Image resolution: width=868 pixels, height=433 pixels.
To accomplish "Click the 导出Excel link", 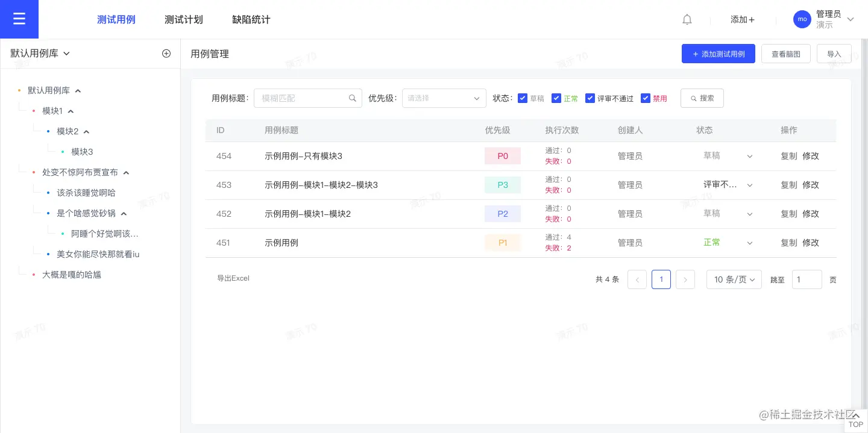I will pos(233,278).
